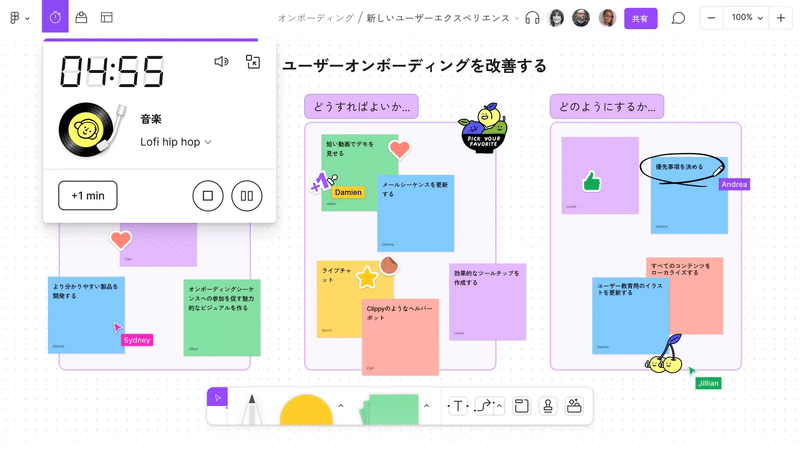Expand the sticky note options chevron
800x449 pixels.
427,406
